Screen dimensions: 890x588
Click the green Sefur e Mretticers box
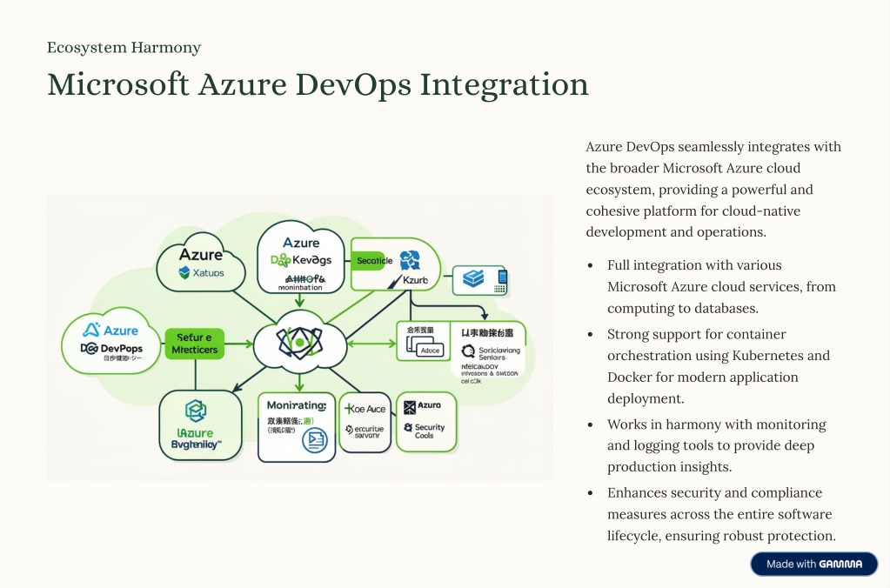click(195, 344)
